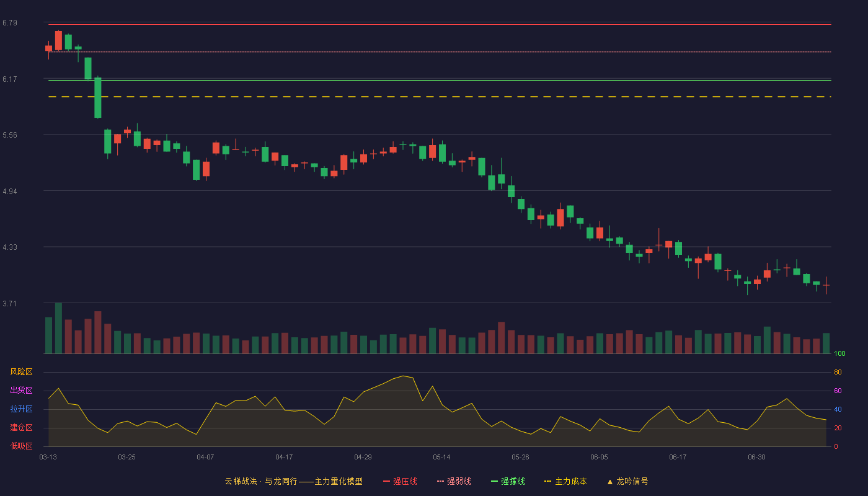Click the 建仓区 zone label
868x496 pixels.
(21, 428)
